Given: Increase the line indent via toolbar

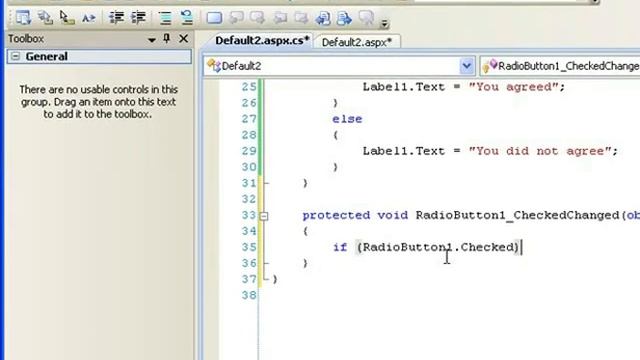Looking at the screenshot, I should [138, 18].
